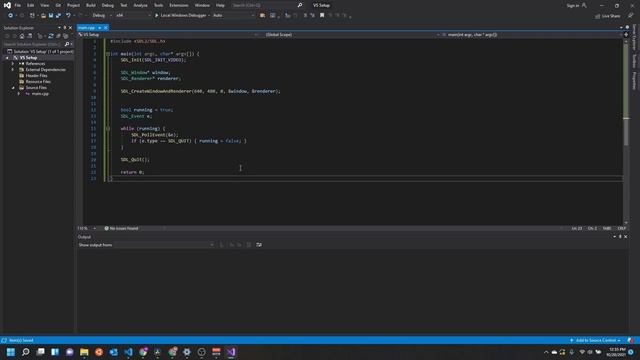The image size is (640, 360).
Task: Click the Solution Explorer Home icon
Action: point(22,36)
